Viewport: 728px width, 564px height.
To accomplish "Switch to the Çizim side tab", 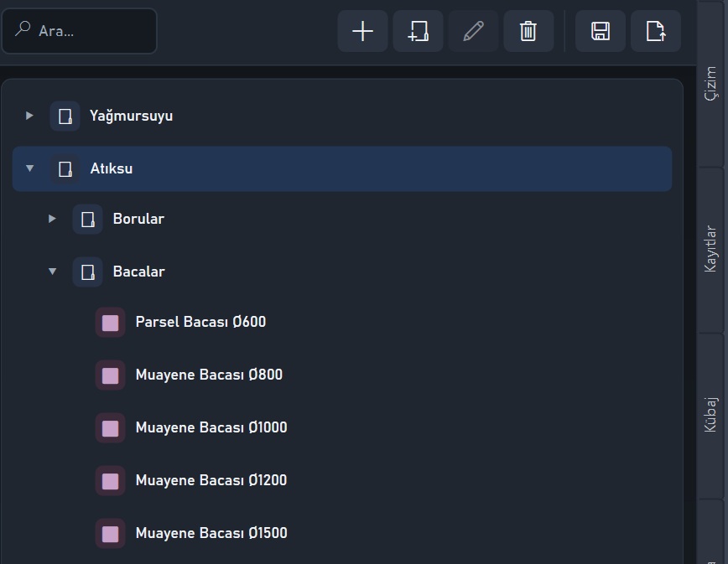I will coord(711,84).
